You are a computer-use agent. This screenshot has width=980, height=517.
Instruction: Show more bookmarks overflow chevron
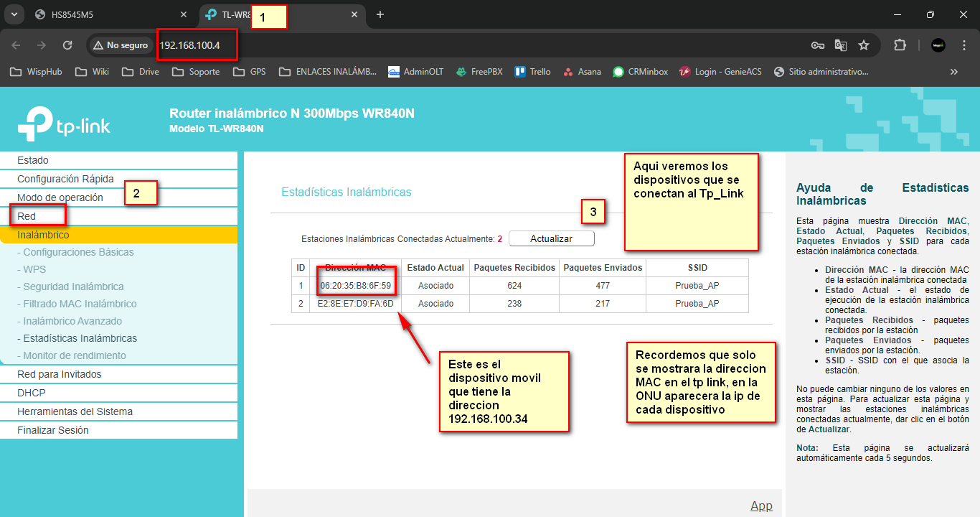point(953,72)
